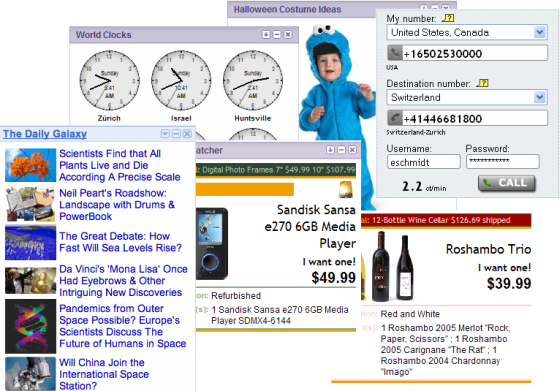Click the Sandisk Sansa media player image
Image resolution: width=560 pixels, height=391 pixels.
point(211,244)
